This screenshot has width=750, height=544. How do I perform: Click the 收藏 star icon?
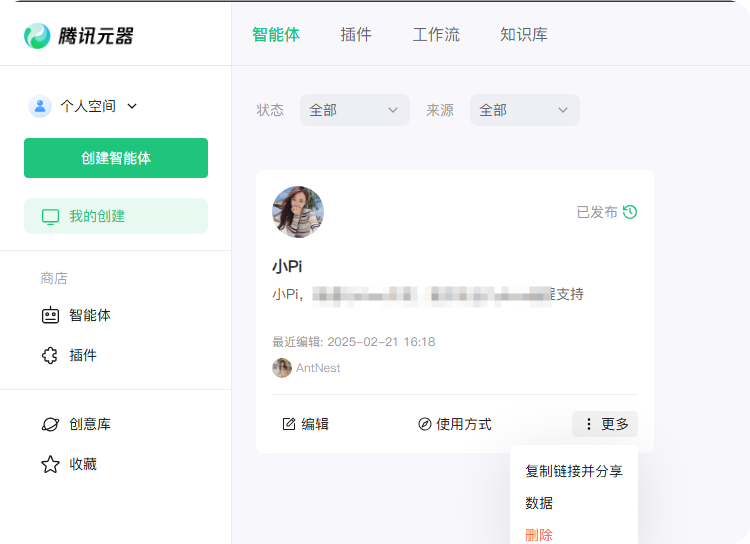click(50, 465)
